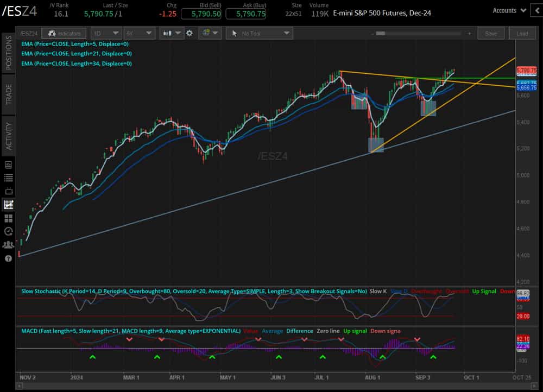Click the Ask (Buy) 5,790.75 button

tap(246, 14)
